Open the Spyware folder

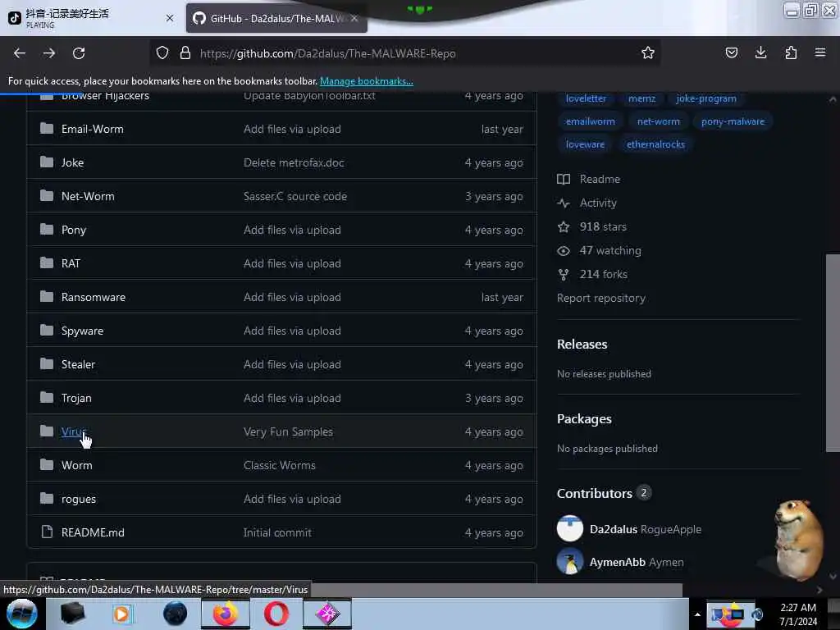(82, 331)
